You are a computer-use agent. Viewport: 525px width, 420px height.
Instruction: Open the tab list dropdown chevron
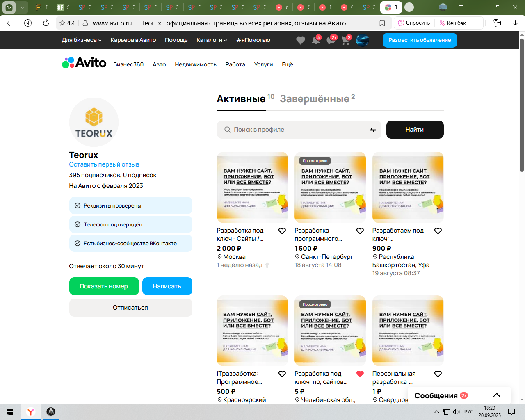point(22,7)
